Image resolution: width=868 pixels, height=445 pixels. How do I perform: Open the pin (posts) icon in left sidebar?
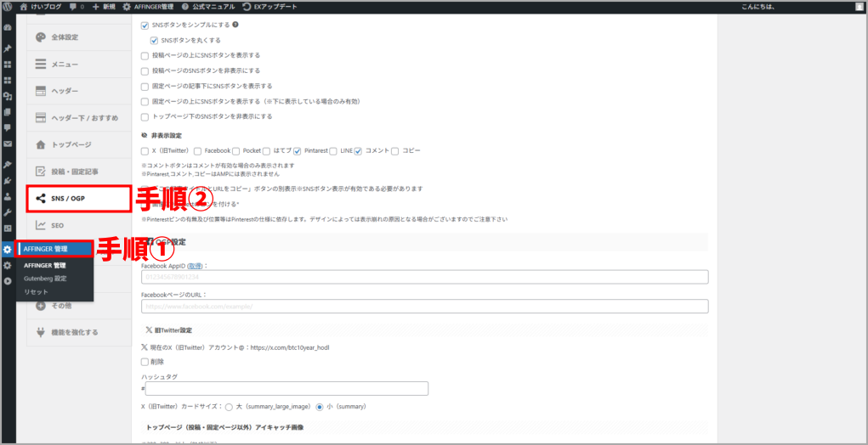[x=8, y=49]
